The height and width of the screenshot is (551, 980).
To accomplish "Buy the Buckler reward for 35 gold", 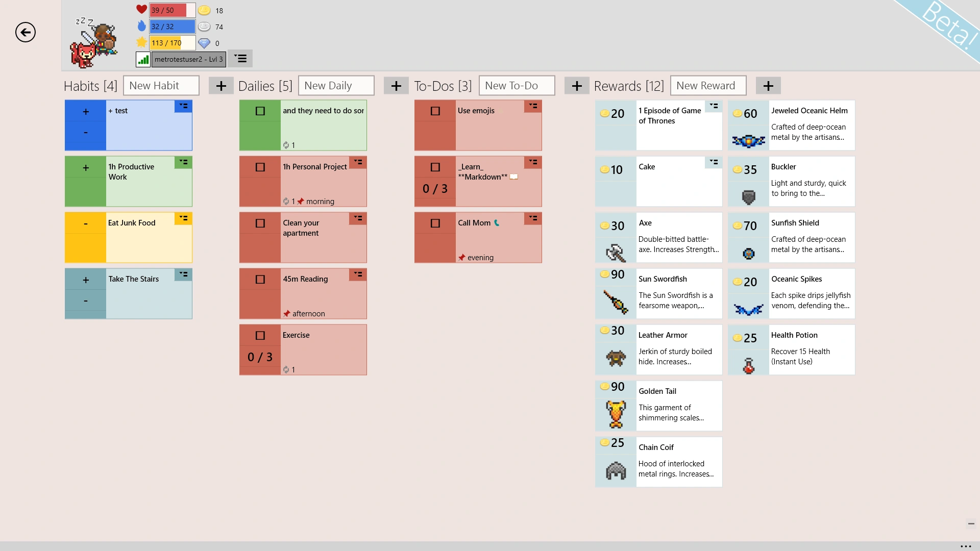I will tap(748, 170).
